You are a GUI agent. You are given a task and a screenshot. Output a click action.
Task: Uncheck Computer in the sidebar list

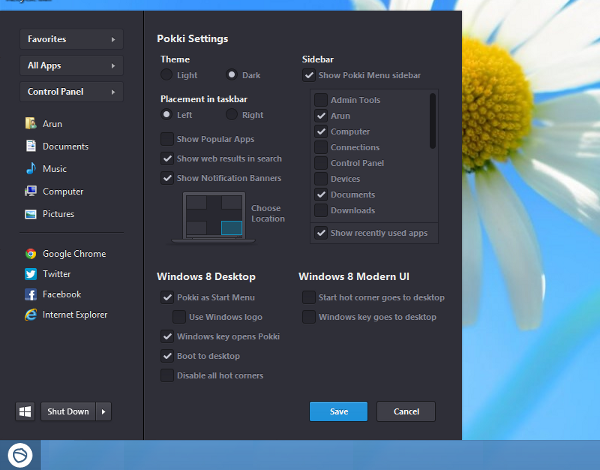tap(321, 131)
